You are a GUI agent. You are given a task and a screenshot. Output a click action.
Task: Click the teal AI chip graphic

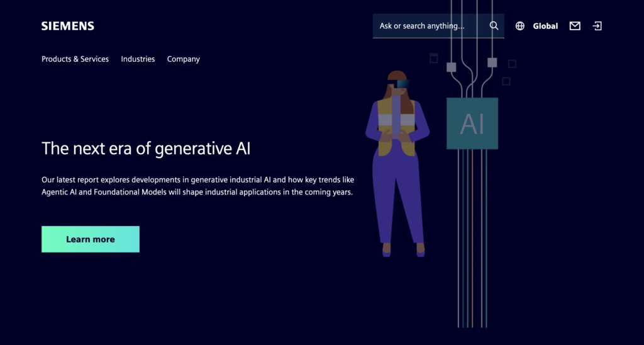point(472,123)
